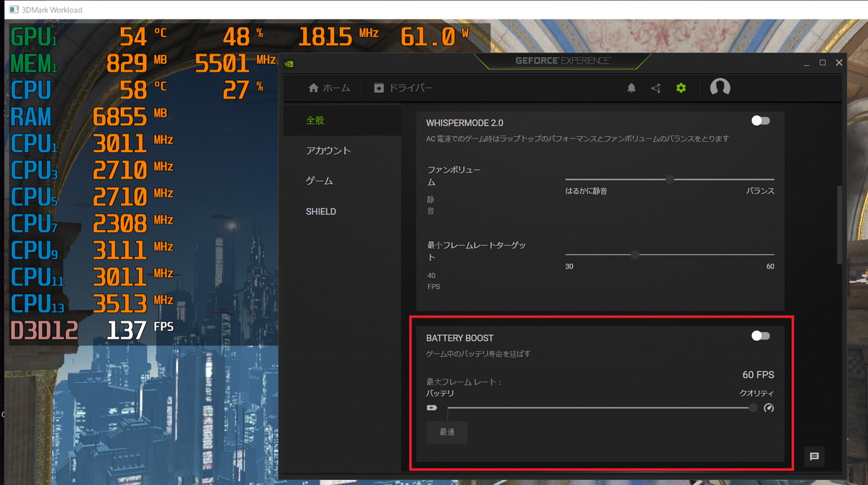The image size is (868, 485).
Task: Click the 3DMark Workload window icon
Action: [x=13, y=9]
